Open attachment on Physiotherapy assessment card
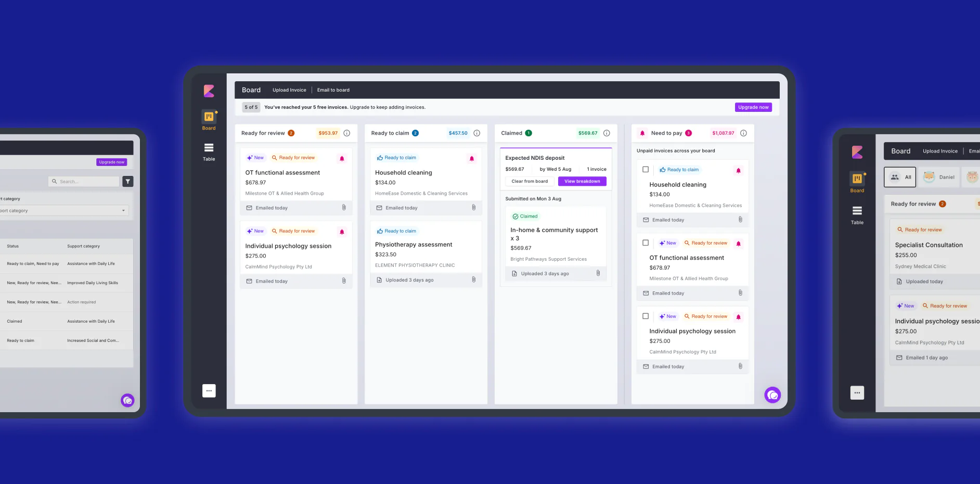The width and height of the screenshot is (980, 484). (474, 279)
